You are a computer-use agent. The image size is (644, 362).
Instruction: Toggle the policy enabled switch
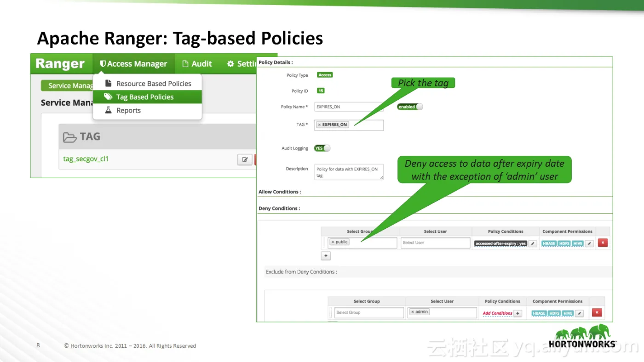tap(410, 107)
